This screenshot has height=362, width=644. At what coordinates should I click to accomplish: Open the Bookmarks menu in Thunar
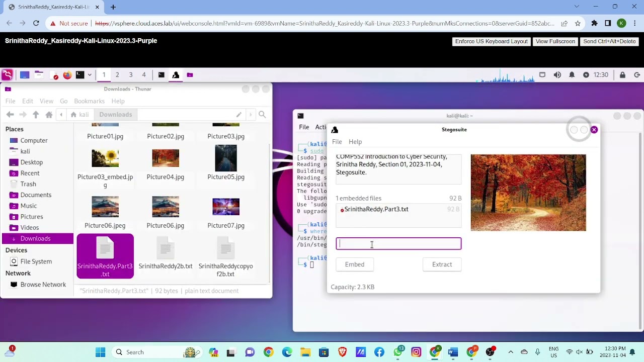tap(90, 101)
